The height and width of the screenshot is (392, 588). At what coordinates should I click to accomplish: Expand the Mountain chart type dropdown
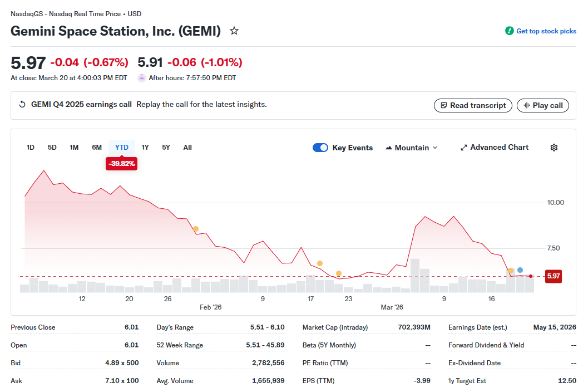(x=412, y=148)
